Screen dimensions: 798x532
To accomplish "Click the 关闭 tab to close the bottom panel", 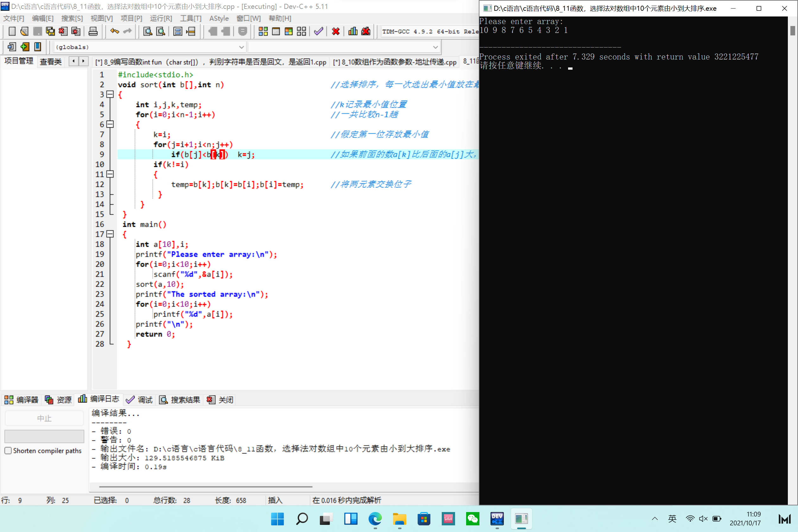I will coord(220,400).
